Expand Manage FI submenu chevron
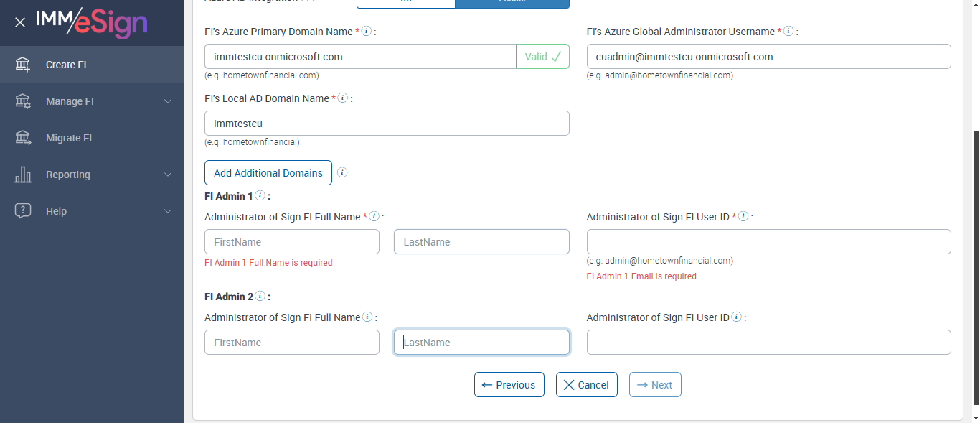This screenshot has height=423, width=980. click(x=168, y=101)
